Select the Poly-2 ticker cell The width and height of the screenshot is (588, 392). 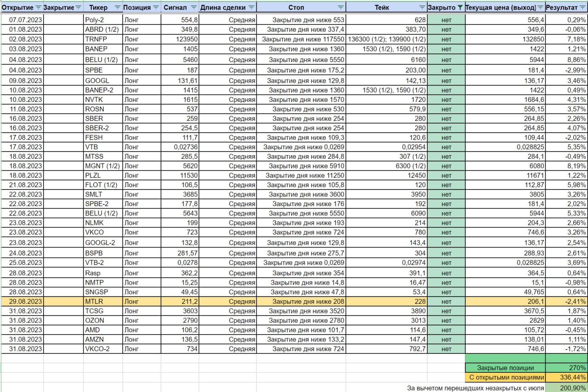tap(102, 20)
